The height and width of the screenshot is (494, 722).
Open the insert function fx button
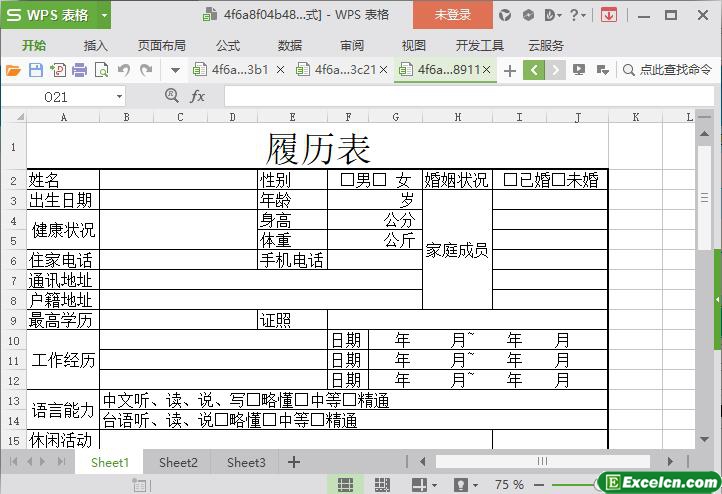(x=197, y=96)
